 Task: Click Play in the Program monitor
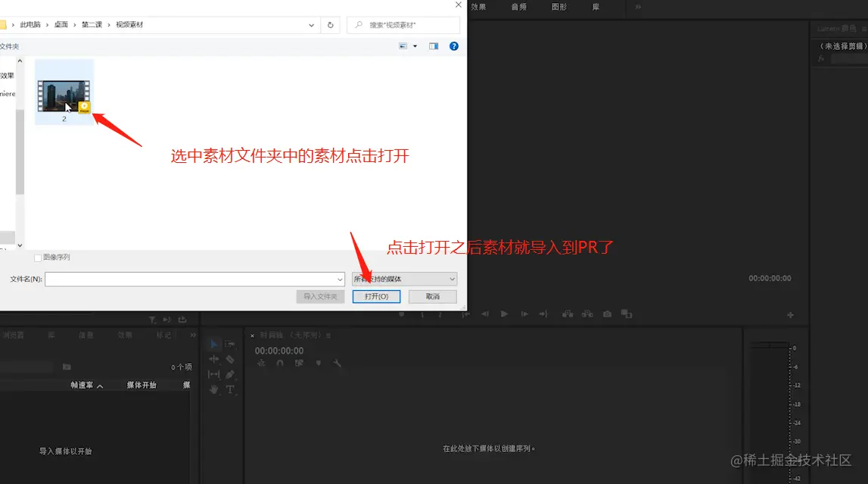pos(504,314)
